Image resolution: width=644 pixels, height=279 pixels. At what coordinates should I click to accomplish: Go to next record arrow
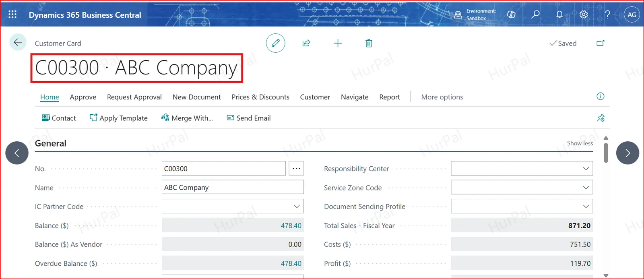click(x=627, y=153)
